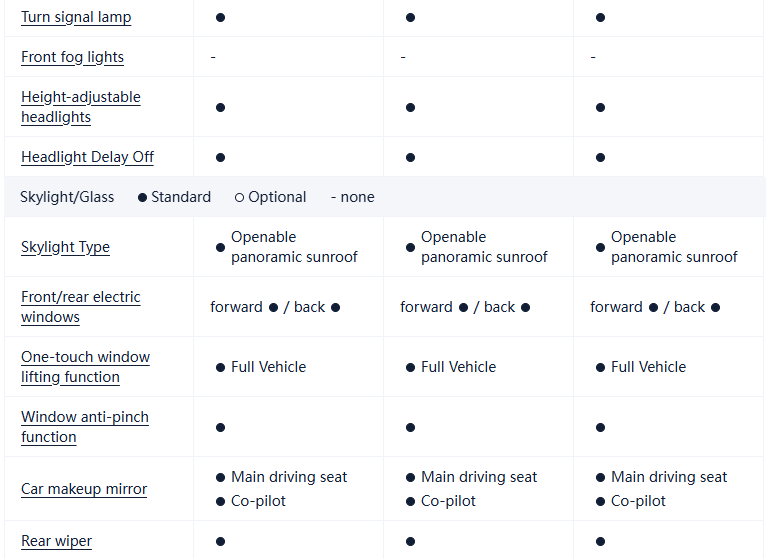This screenshot has width=780, height=559.
Task: Select the Headlight Delay Off link
Action: pos(87,157)
